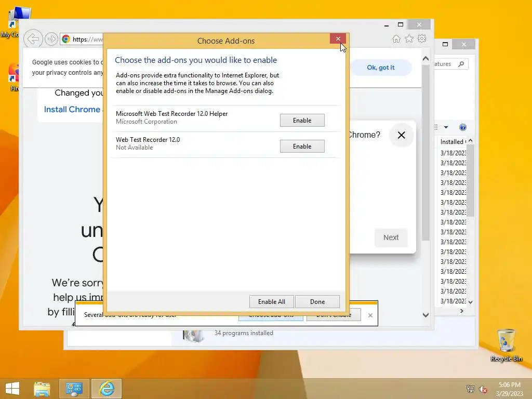This screenshot has height=399, width=532.
Task: Select Recycle Bin desktop icon
Action: click(x=506, y=345)
